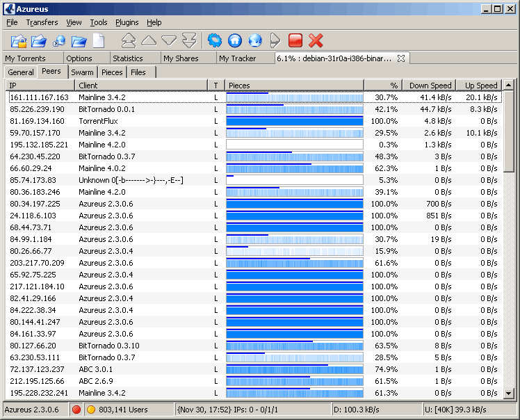This screenshot has height=420, width=520.
Task: Click the blue gear toolbar icon
Action: [215, 40]
